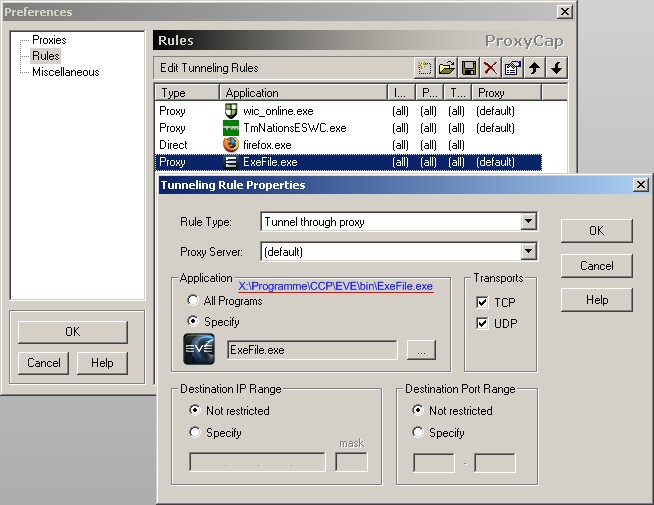This screenshot has width=654, height=505.
Task: Select the wic_online.exe rule row
Action: pyautogui.click(x=348, y=111)
